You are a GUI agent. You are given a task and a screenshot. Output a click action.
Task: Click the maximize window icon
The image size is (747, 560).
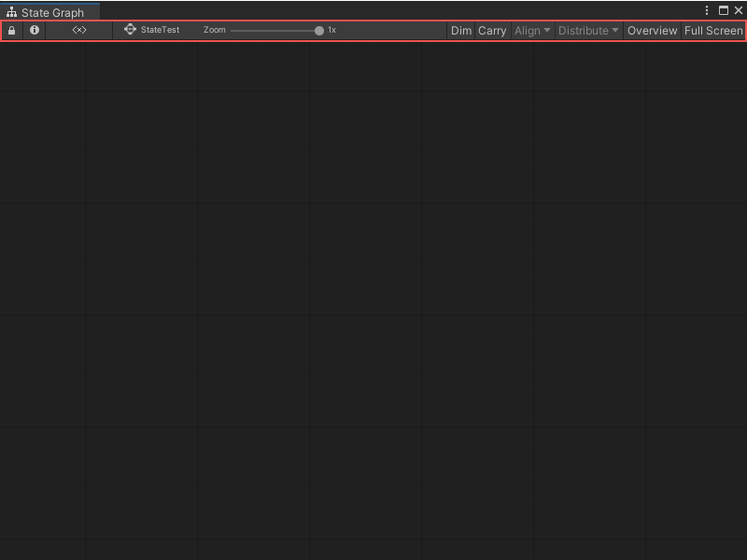click(x=724, y=9)
